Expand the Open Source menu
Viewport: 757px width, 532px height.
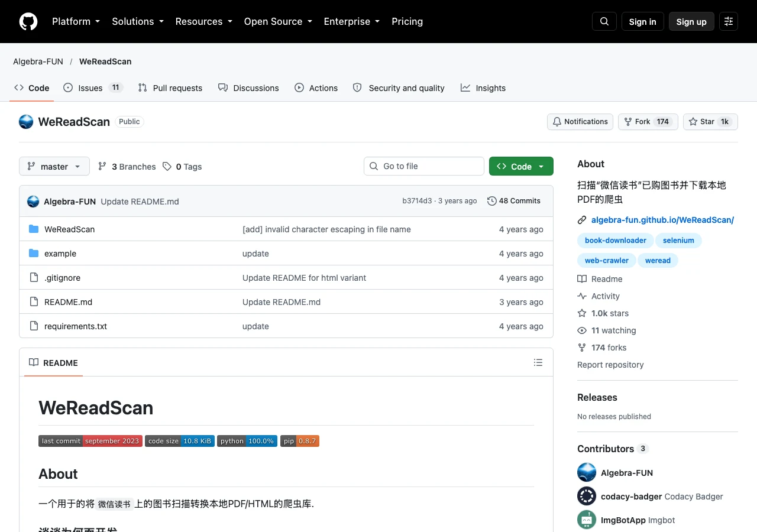pos(278,21)
